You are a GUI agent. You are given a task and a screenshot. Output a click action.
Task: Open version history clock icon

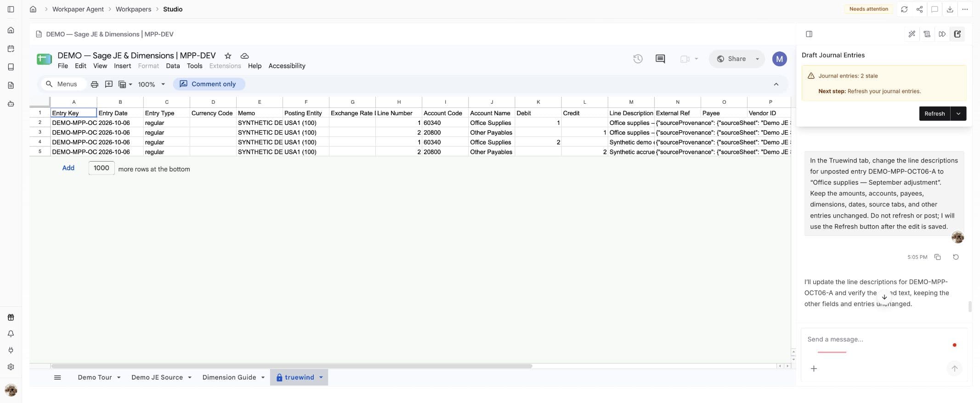[x=638, y=59]
